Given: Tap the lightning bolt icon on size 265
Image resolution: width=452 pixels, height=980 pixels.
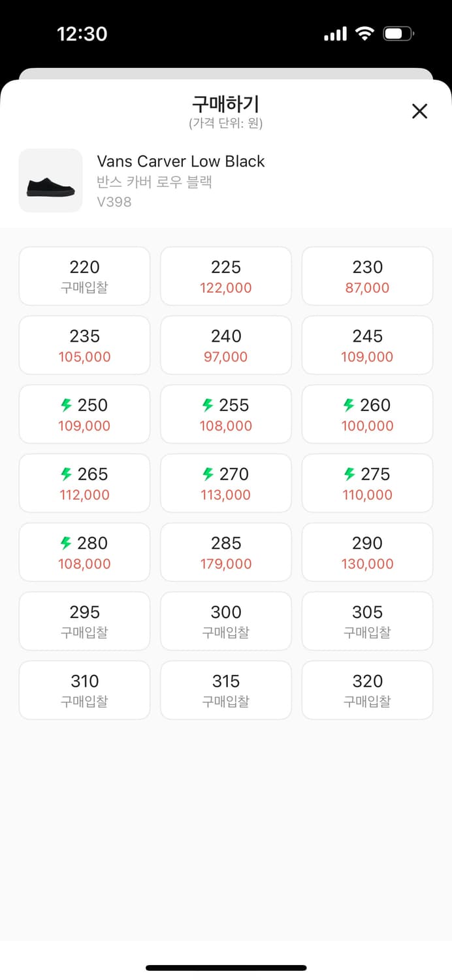Looking at the screenshot, I should [x=66, y=474].
